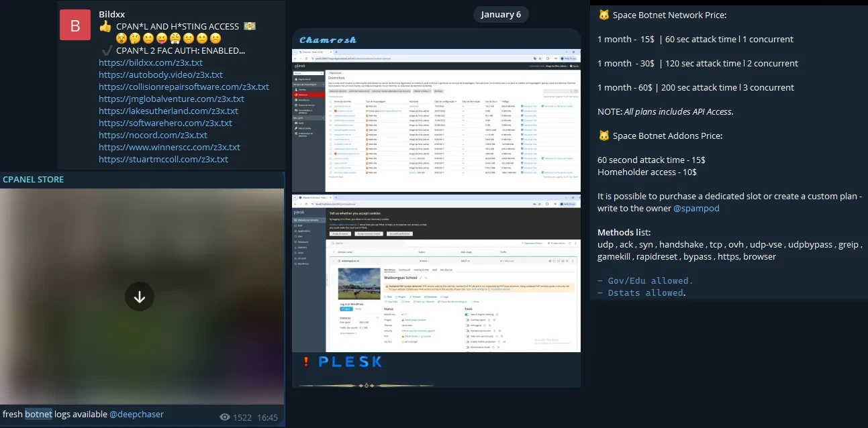Click the '1 month - 30$' plan line
868x428 pixels.
[698, 63]
